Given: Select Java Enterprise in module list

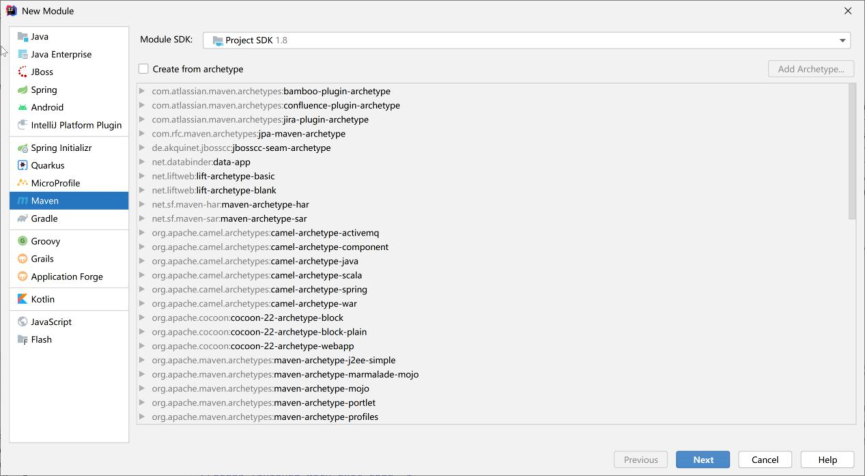Looking at the screenshot, I should coord(61,54).
